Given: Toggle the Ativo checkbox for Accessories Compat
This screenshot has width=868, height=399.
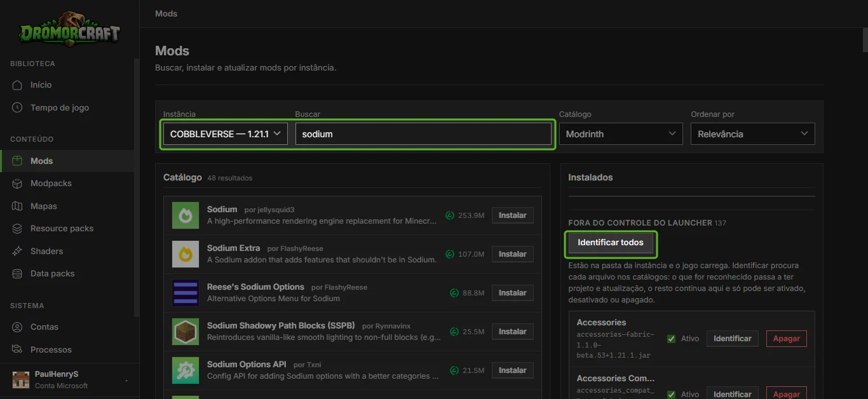Looking at the screenshot, I should (671, 395).
